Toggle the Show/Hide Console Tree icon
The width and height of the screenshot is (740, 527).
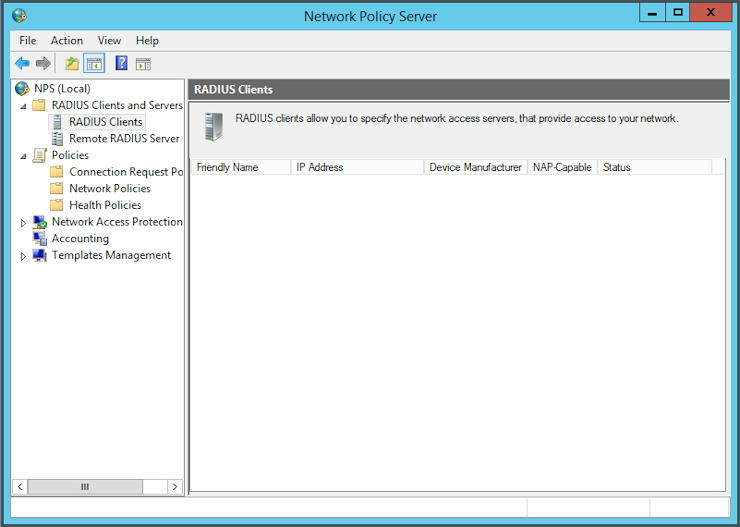(x=94, y=63)
